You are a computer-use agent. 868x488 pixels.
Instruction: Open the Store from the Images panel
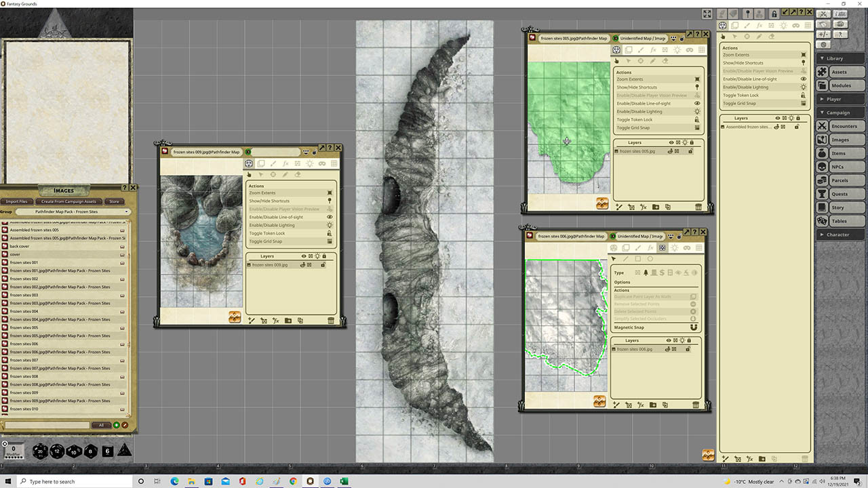coord(114,201)
